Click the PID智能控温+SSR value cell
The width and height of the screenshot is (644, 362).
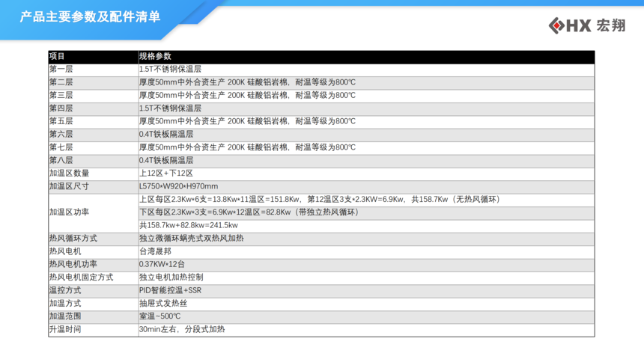tap(170, 290)
